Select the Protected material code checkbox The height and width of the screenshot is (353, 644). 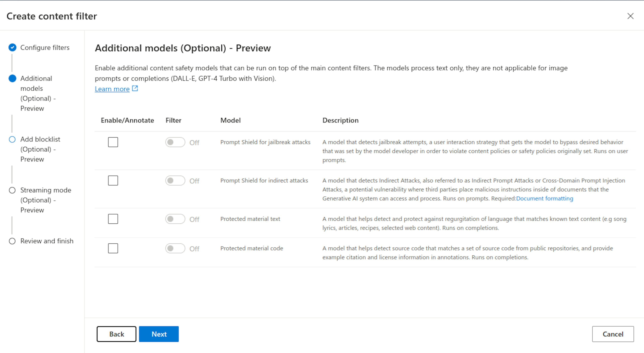pyautogui.click(x=113, y=248)
